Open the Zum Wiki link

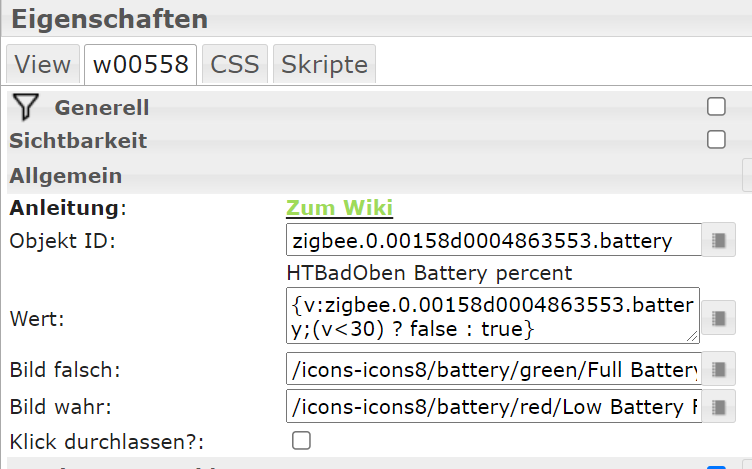[339, 208]
